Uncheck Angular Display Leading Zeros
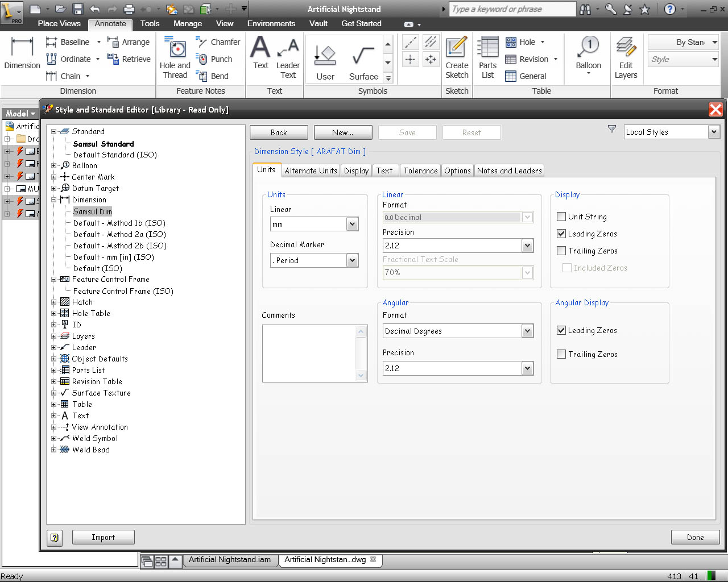 tap(561, 330)
